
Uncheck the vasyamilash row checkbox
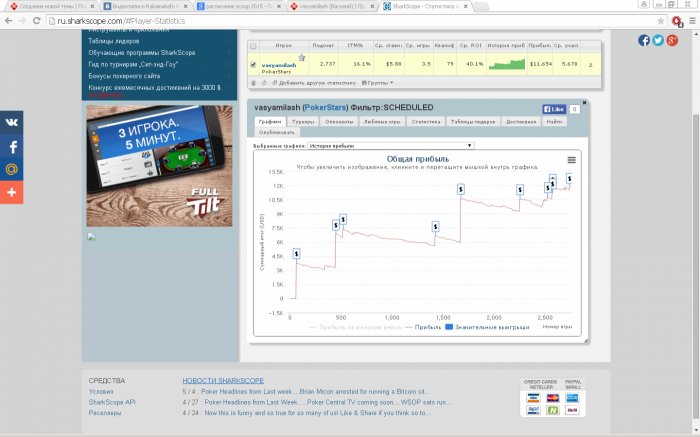tap(253, 64)
